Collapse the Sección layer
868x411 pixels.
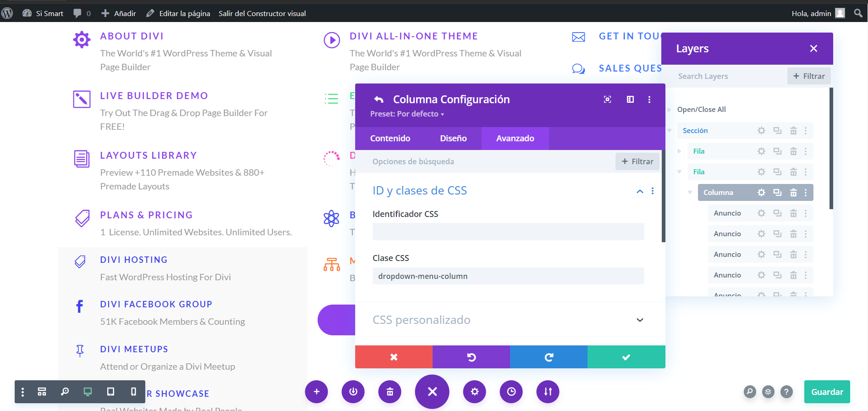pos(670,131)
